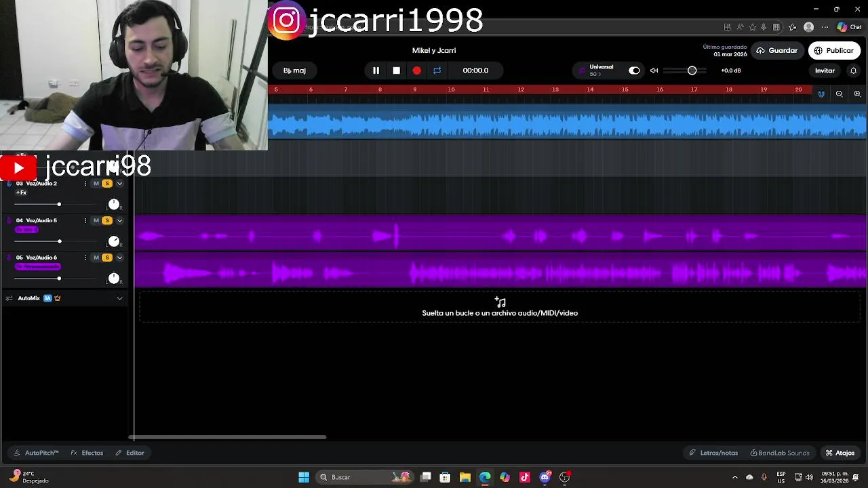
Task: Adjust the master volume slider knob
Action: click(x=692, y=70)
